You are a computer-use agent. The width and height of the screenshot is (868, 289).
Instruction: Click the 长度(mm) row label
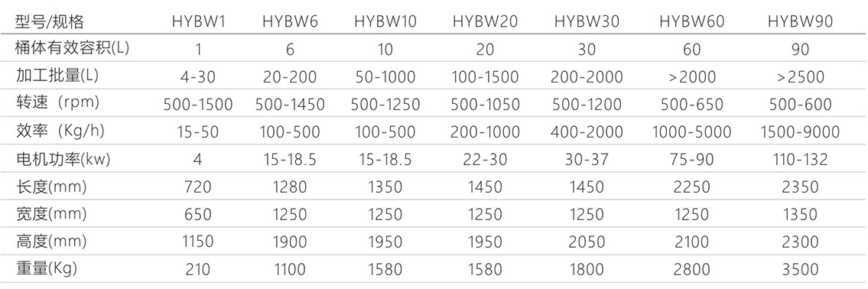tap(51, 187)
